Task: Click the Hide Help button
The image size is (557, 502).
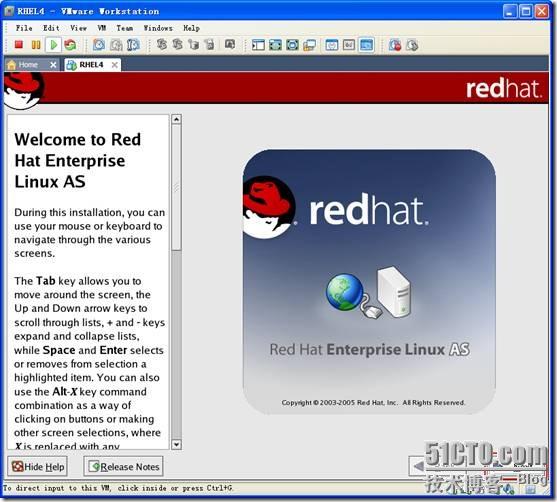Action: pyautogui.click(x=37, y=466)
